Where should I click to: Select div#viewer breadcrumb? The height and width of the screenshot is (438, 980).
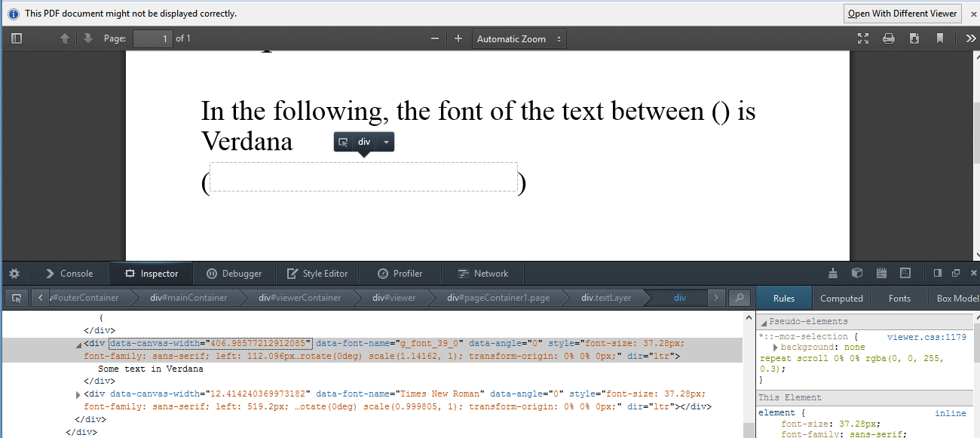394,298
